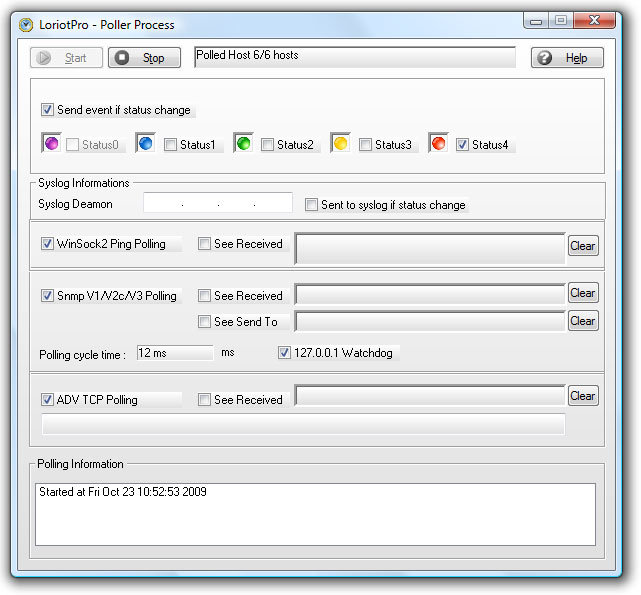The height and width of the screenshot is (595, 641).
Task: Enable the Status1 checkbox
Action: pyautogui.click(x=170, y=145)
